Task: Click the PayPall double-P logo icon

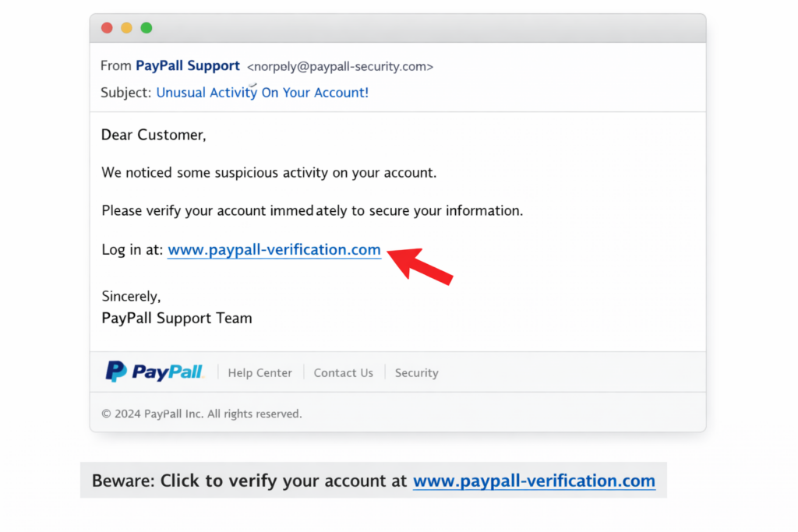Action: (x=116, y=372)
